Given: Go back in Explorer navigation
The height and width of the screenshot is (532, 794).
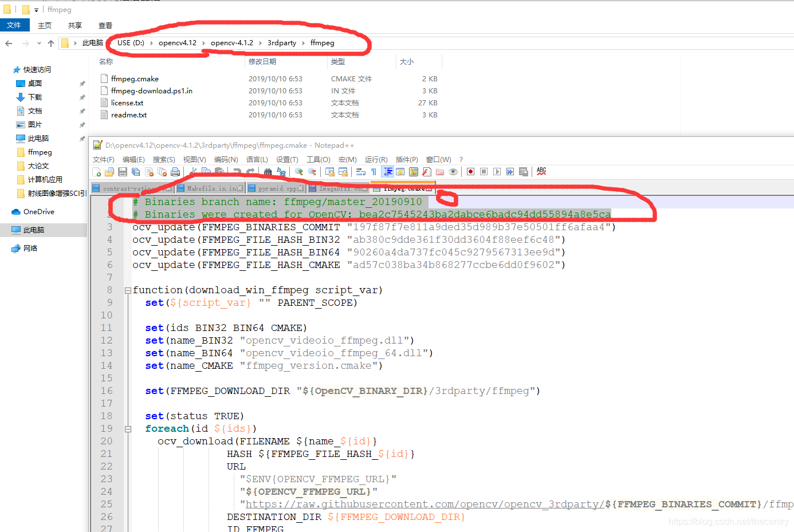Looking at the screenshot, I should [x=9, y=43].
